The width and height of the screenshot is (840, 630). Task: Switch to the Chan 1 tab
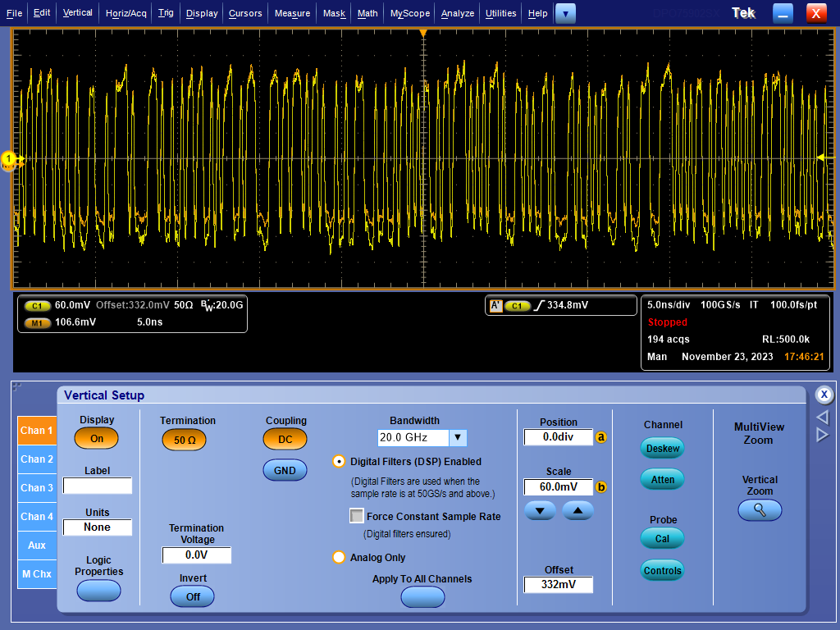click(37, 430)
